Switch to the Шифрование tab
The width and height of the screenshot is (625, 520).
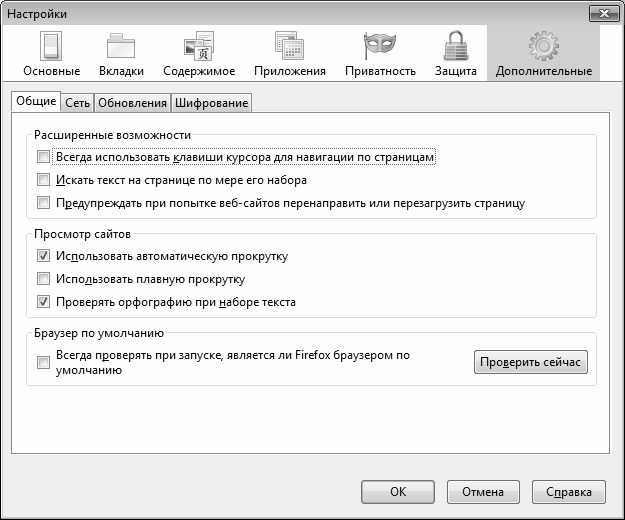tap(210, 103)
